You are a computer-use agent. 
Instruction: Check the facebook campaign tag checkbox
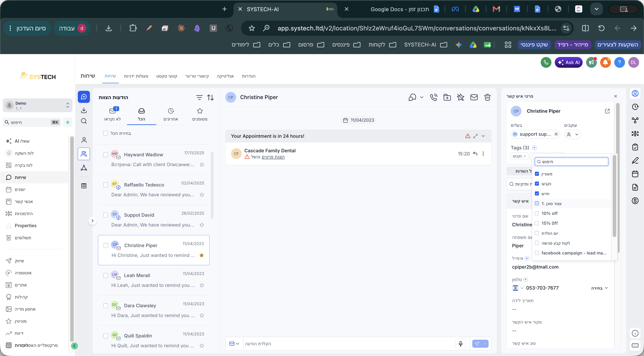(x=537, y=253)
